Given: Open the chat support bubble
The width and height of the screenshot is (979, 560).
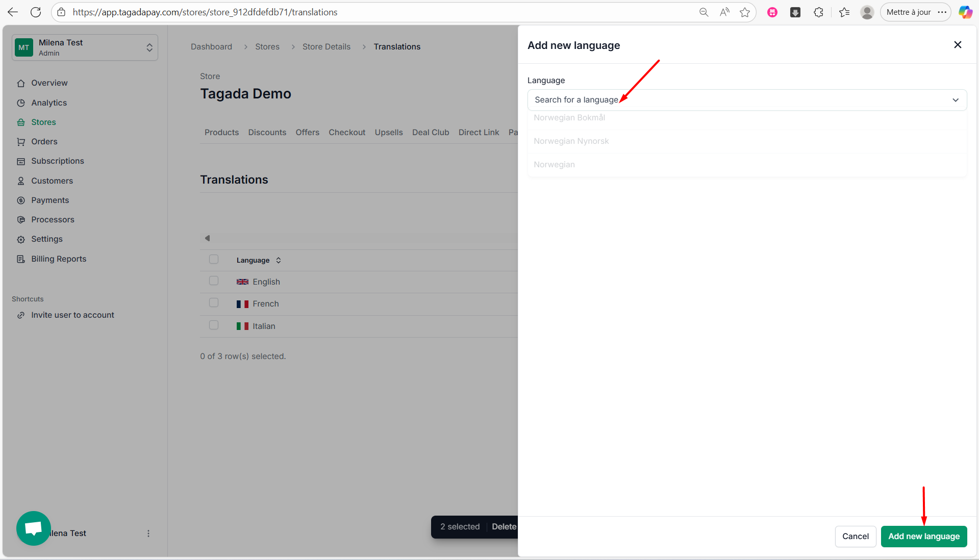Looking at the screenshot, I should tap(34, 528).
